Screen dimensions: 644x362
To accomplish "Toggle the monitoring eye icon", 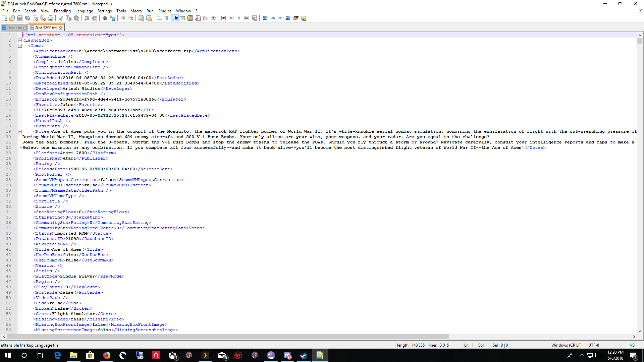I will [213, 18].
